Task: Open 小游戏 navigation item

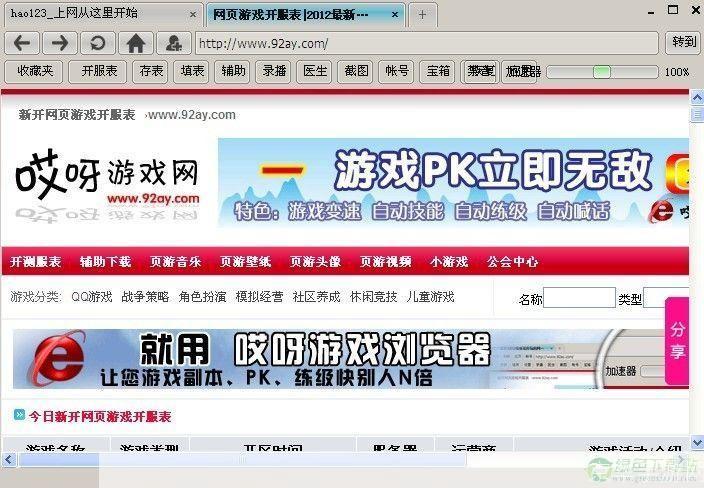Action: tap(449, 262)
